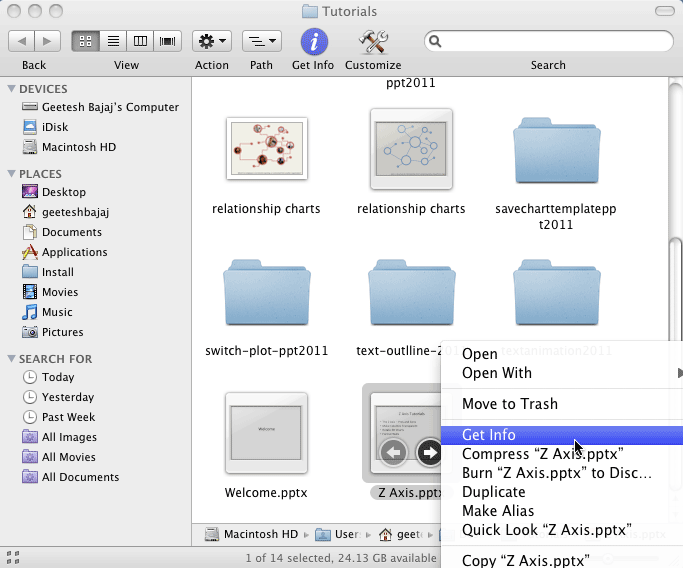Open Pictures in the sidebar
Screen dimensions: 683x568
click(53, 332)
